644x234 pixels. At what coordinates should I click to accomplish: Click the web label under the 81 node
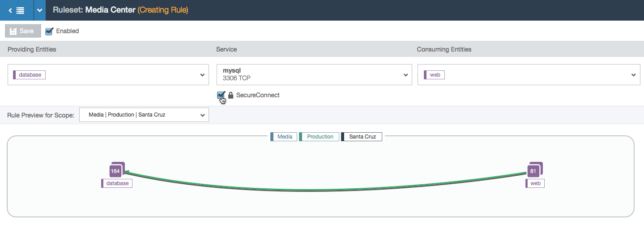535,183
